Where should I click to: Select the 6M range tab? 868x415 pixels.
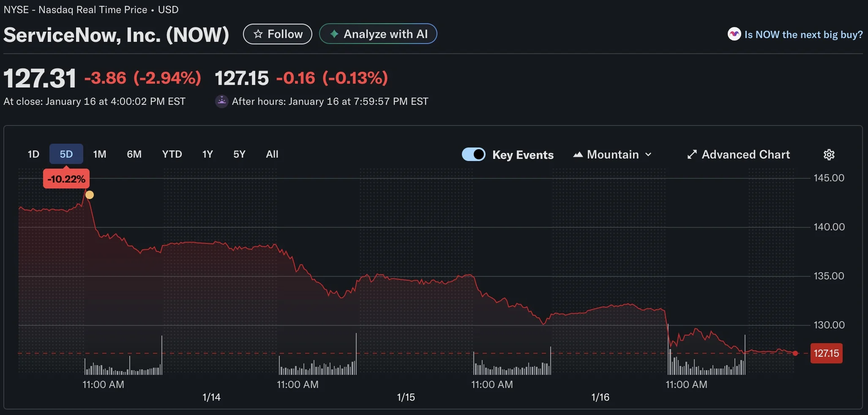[x=134, y=154]
